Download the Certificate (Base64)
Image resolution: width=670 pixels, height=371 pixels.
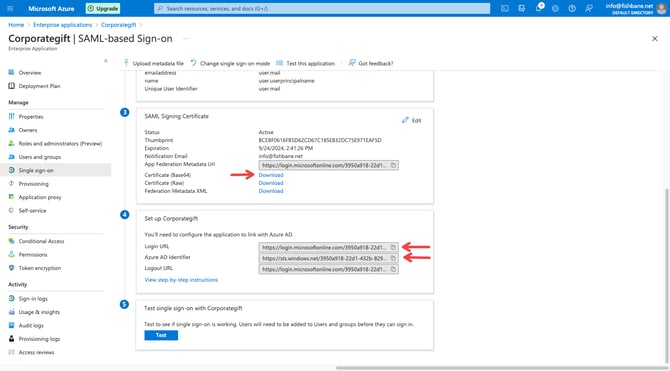(x=271, y=175)
